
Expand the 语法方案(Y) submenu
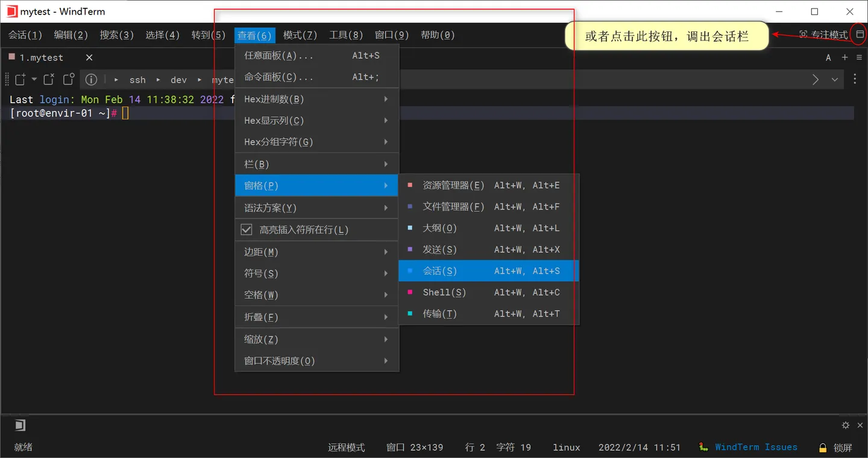click(x=317, y=208)
